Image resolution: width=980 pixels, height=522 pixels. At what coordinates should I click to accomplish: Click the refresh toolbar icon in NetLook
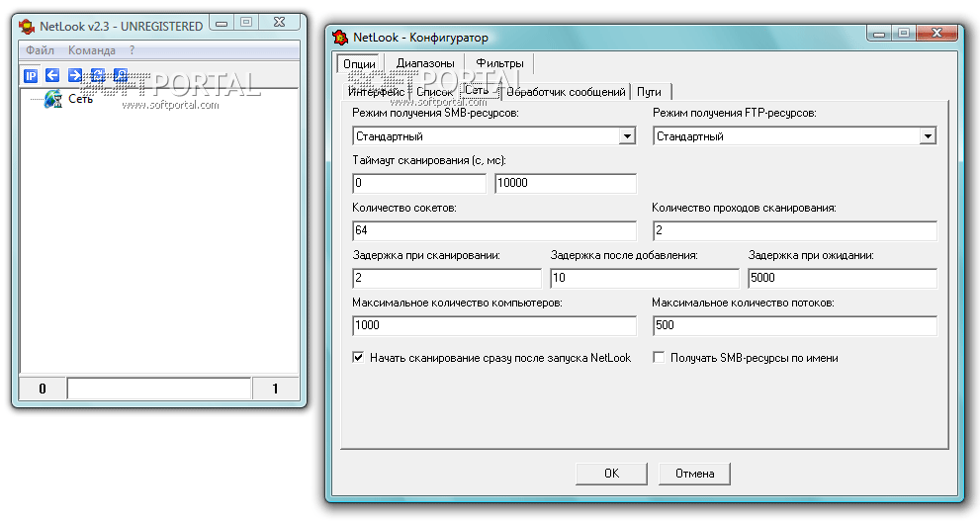pos(98,76)
